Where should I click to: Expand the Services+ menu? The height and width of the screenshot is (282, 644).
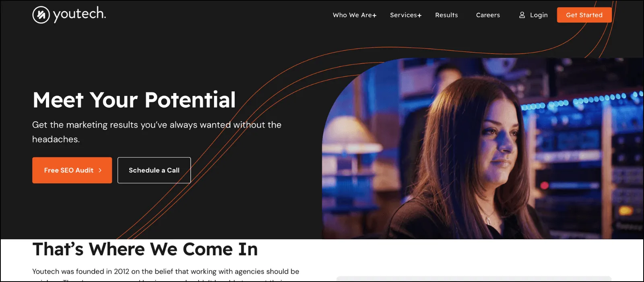[406, 15]
